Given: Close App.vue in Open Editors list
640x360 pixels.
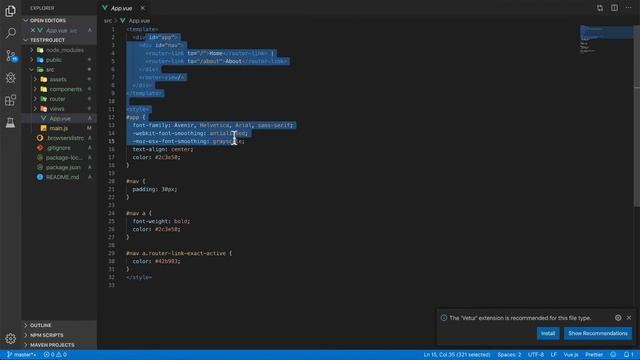Looking at the screenshot, I should click(33, 30).
